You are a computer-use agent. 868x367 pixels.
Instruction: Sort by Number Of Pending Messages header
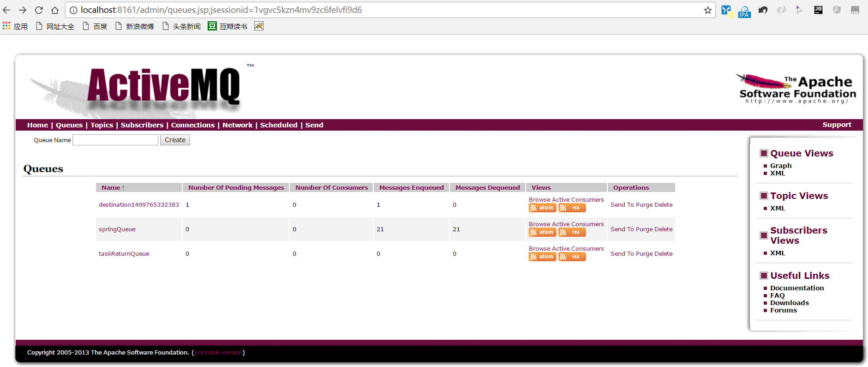[x=236, y=187]
